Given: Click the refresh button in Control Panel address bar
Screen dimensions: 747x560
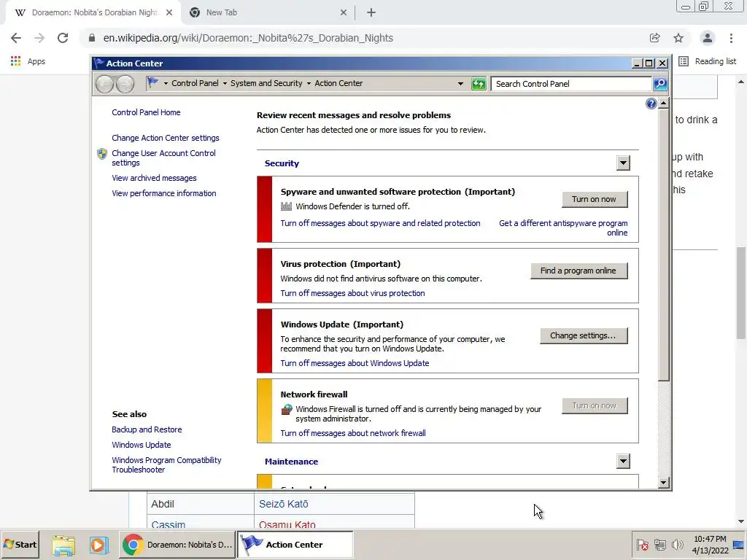Looking at the screenshot, I should coord(479,84).
